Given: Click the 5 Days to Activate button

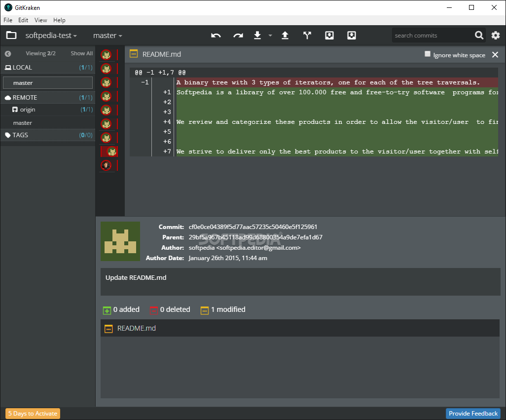Looking at the screenshot, I should 33,414.
